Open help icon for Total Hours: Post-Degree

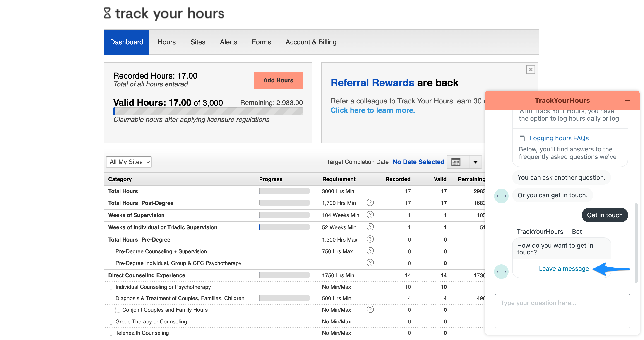pos(370,203)
